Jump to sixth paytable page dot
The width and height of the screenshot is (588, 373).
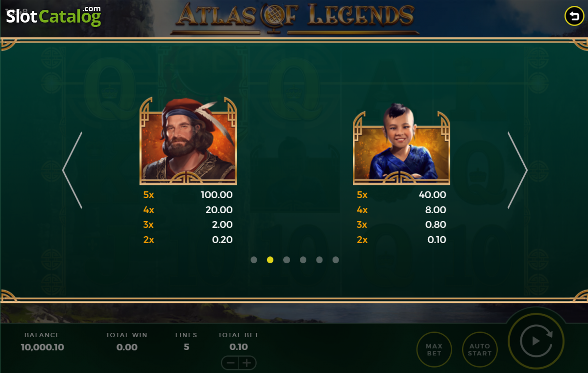(x=336, y=260)
